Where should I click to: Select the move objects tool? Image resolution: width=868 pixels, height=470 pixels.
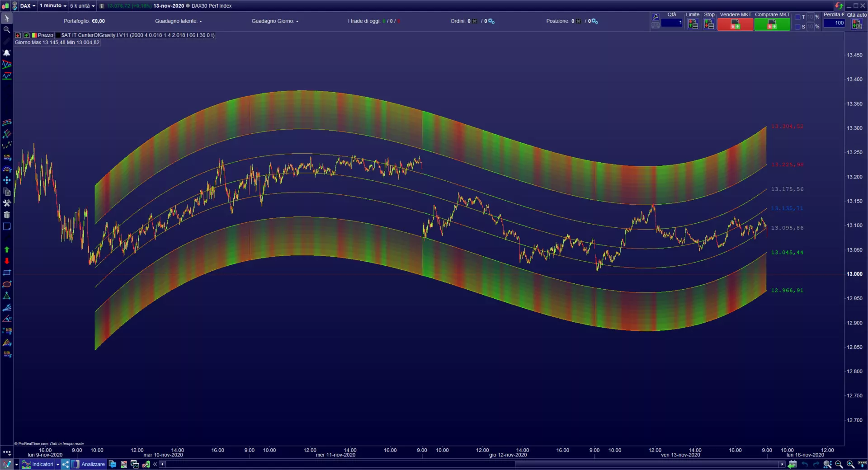click(x=7, y=180)
